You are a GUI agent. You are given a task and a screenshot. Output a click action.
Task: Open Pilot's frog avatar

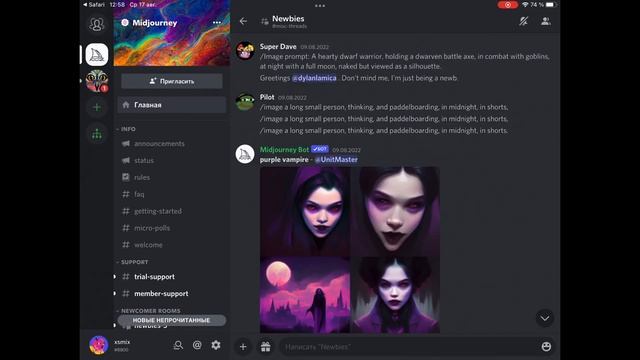coord(245,102)
